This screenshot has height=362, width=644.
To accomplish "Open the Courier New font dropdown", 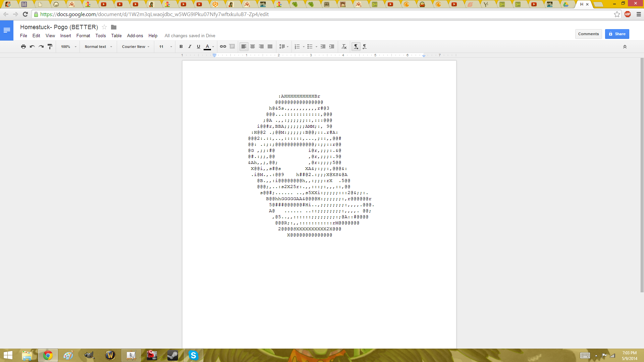I will (136, 47).
